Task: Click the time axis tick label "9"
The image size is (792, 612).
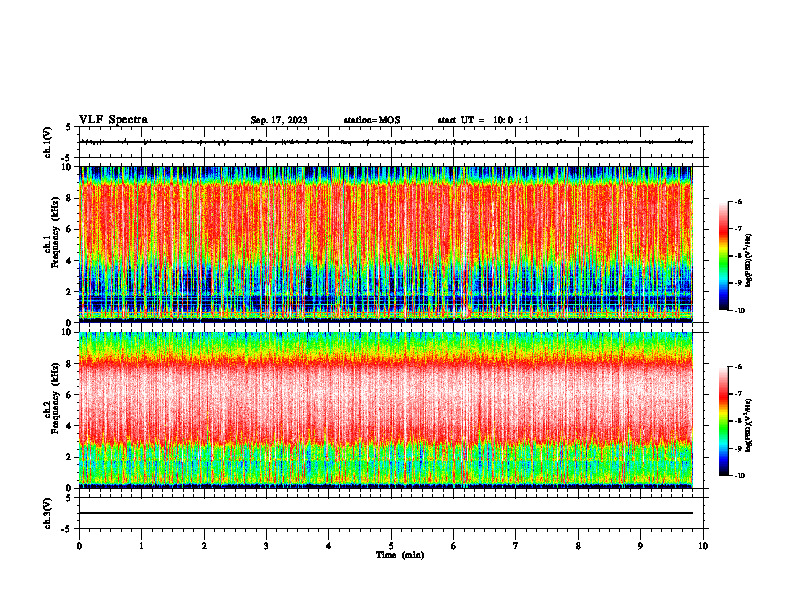Action: (640, 546)
